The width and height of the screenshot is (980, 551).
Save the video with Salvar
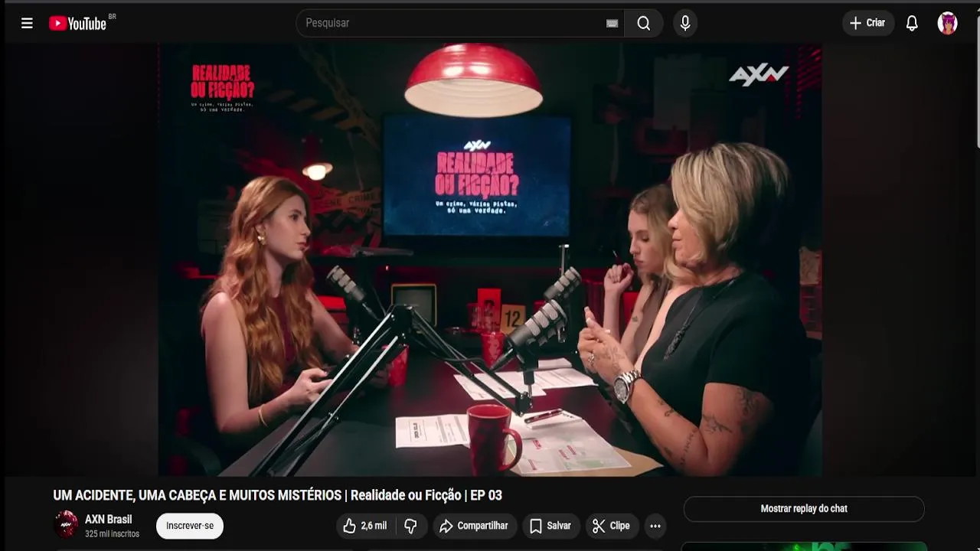550,526
